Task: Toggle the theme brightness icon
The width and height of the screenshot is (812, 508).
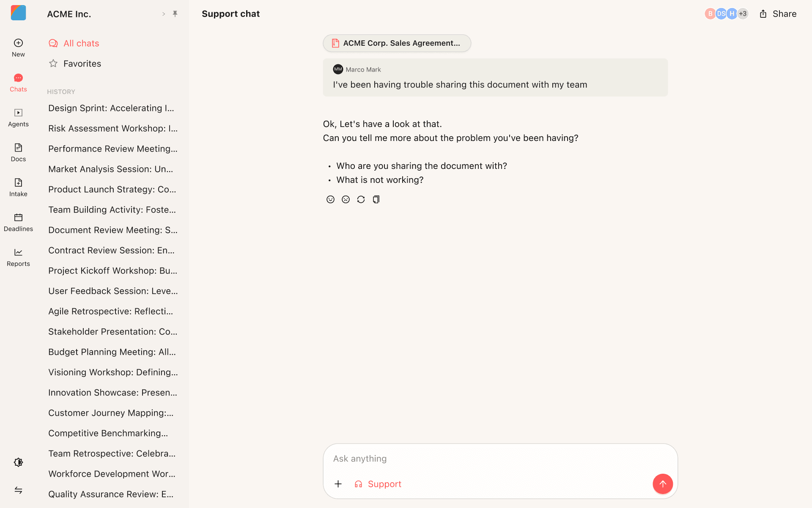Action: 18,462
